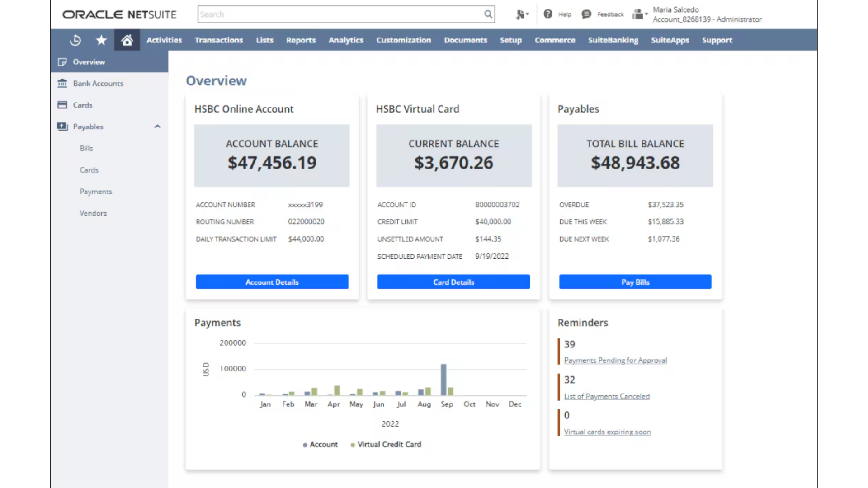Click Pay Bills button
Image resolution: width=868 pixels, height=488 pixels.
[635, 282]
